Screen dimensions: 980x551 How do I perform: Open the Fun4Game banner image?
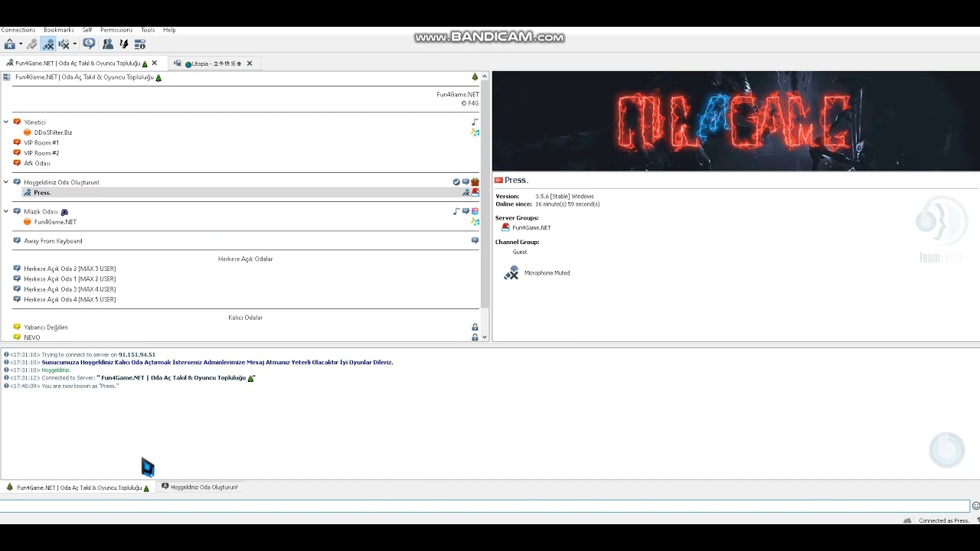[736, 121]
